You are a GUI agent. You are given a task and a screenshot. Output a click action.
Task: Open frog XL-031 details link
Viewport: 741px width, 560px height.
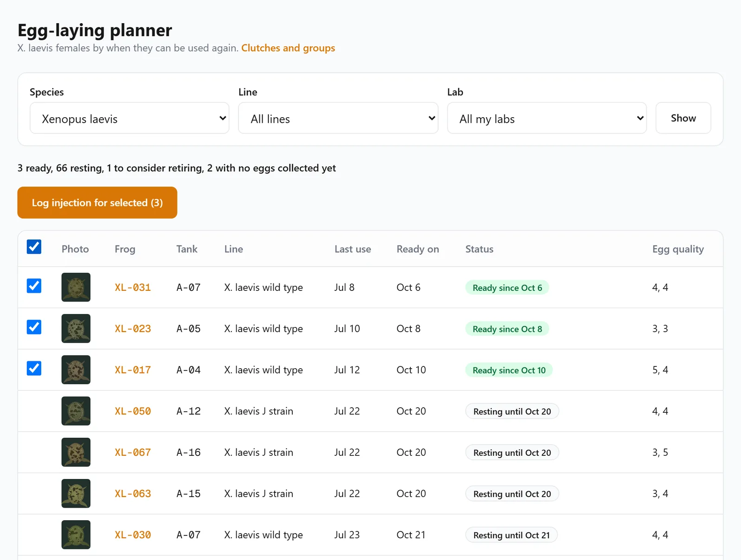click(x=133, y=288)
